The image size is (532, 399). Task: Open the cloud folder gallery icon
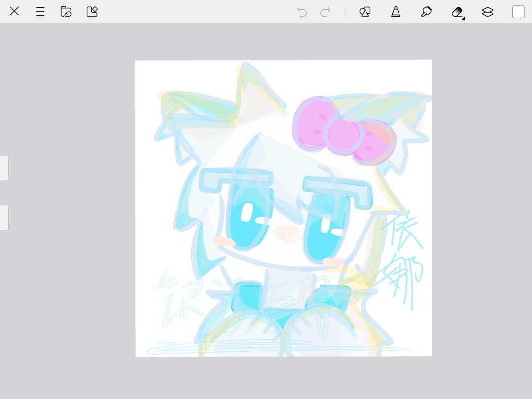pos(66,11)
